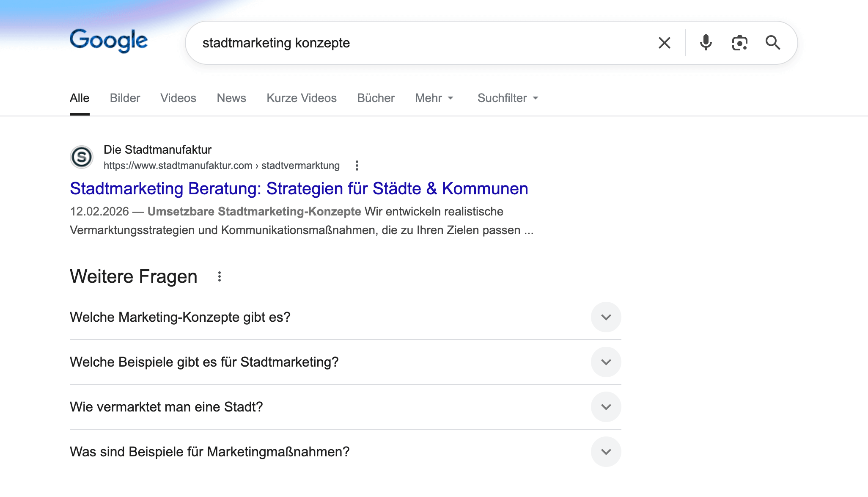Switch to the Bilder tab
The height and width of the screenshot is (497, 868).
click(x=125, y=98)
